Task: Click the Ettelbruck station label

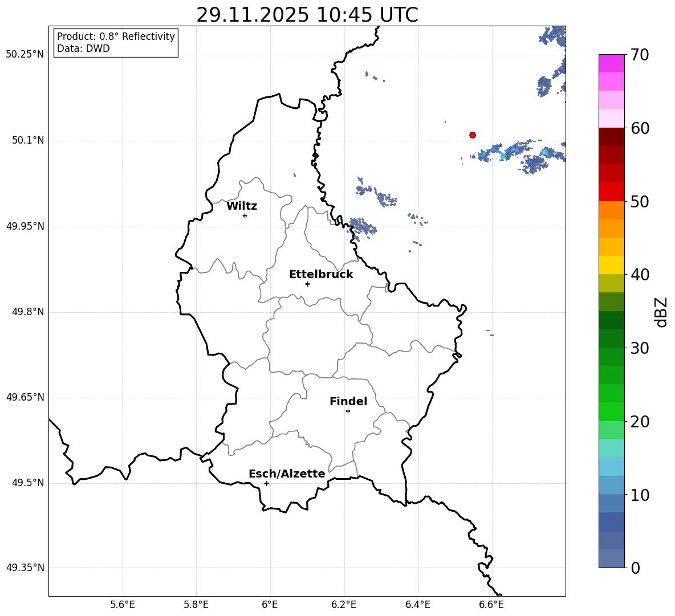Action: 321,275
